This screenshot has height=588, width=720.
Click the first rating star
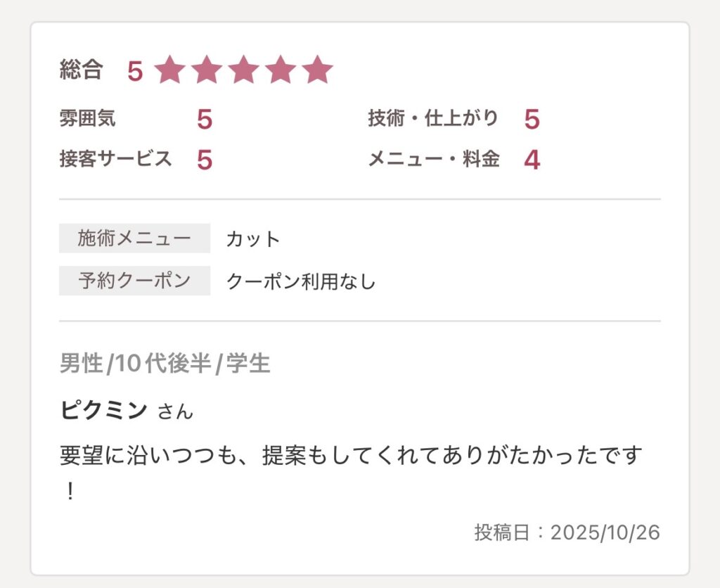[169, 70]
